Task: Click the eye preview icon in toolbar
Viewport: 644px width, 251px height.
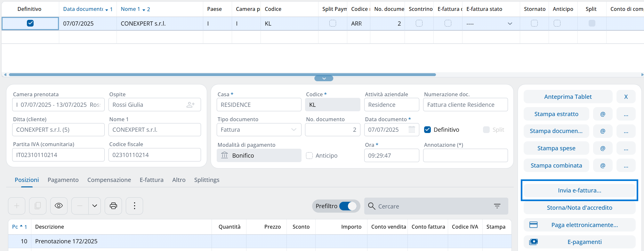Action: (59, 206)
